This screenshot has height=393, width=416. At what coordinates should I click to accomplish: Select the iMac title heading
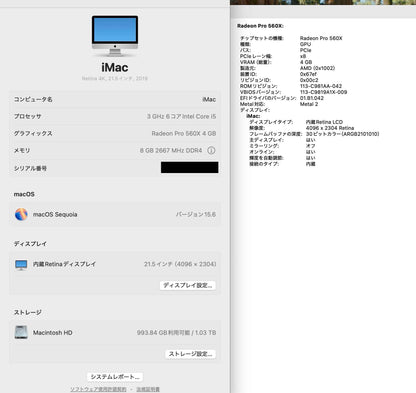115,68
